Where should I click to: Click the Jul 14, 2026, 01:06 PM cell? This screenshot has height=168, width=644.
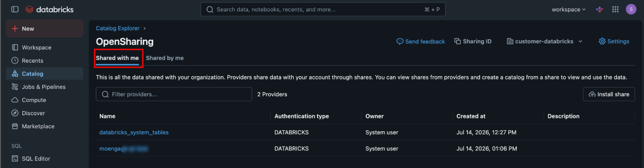pyautogui.click(x=487, y=149)
